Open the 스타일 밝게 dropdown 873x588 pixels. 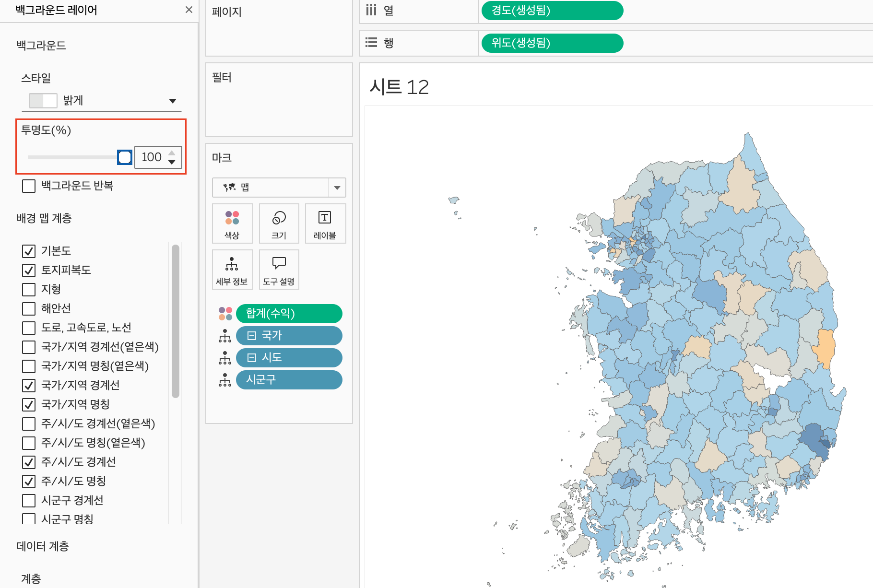102,101
